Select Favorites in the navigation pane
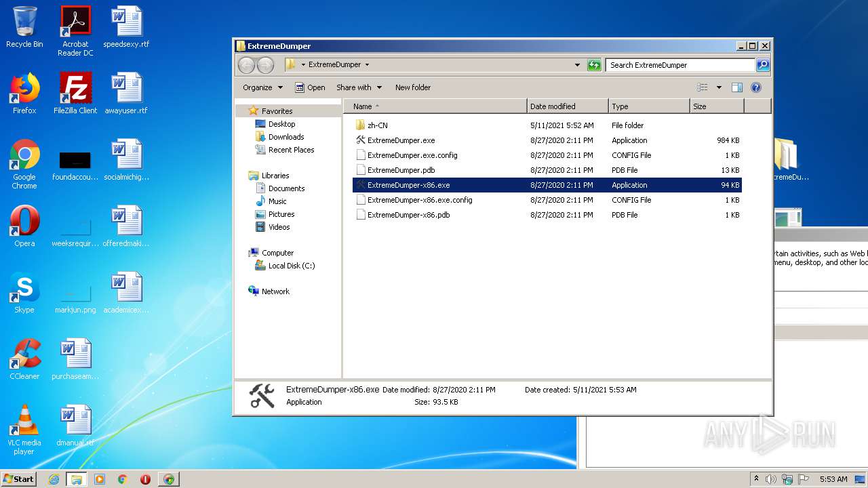Viewport: 868px width, 488px height. (x=270, y=111)
